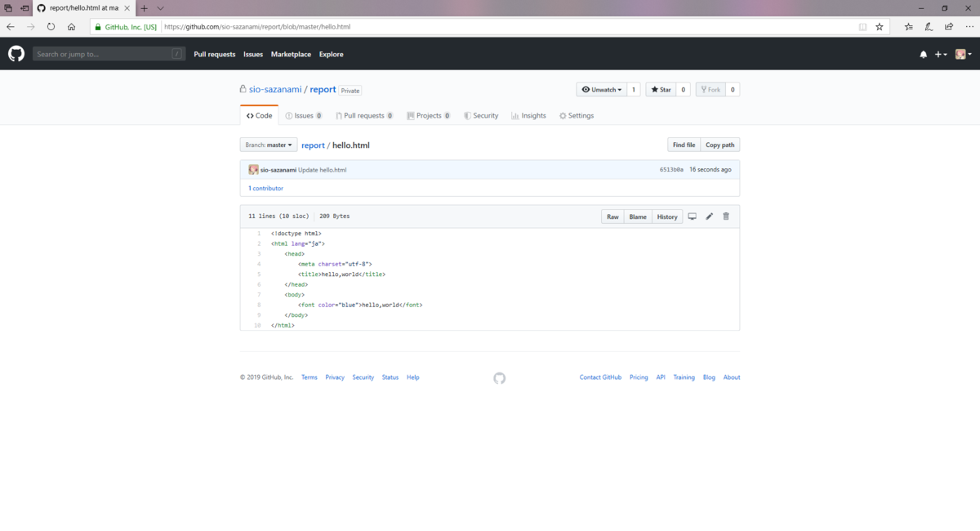
Task: Click the 1 contributor link
Action: (266, 189)
